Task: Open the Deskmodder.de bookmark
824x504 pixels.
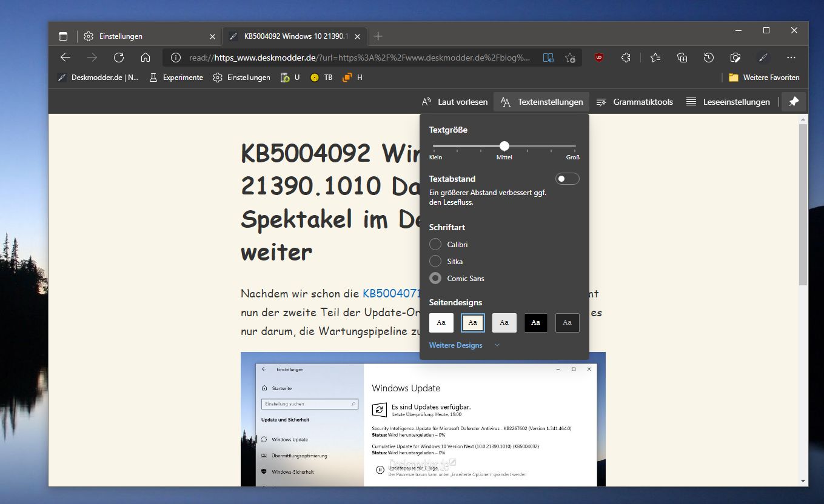Action: click(x=98, y=78)
